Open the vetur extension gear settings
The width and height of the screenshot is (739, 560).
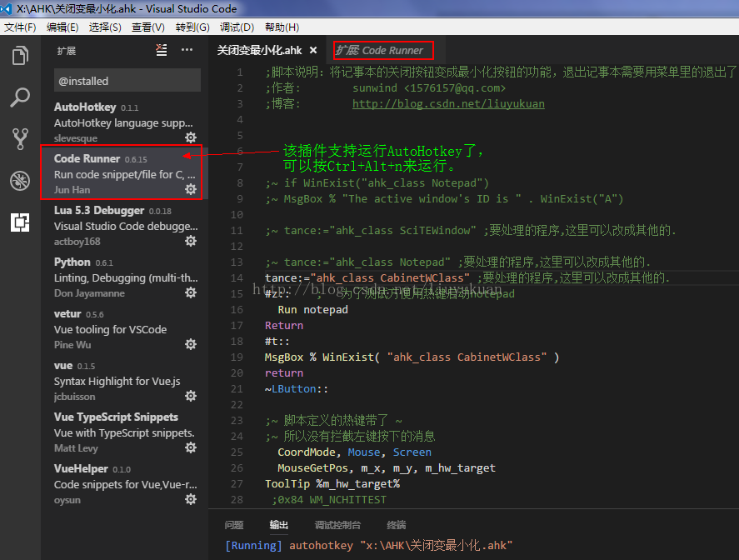(x=191, y=344)
